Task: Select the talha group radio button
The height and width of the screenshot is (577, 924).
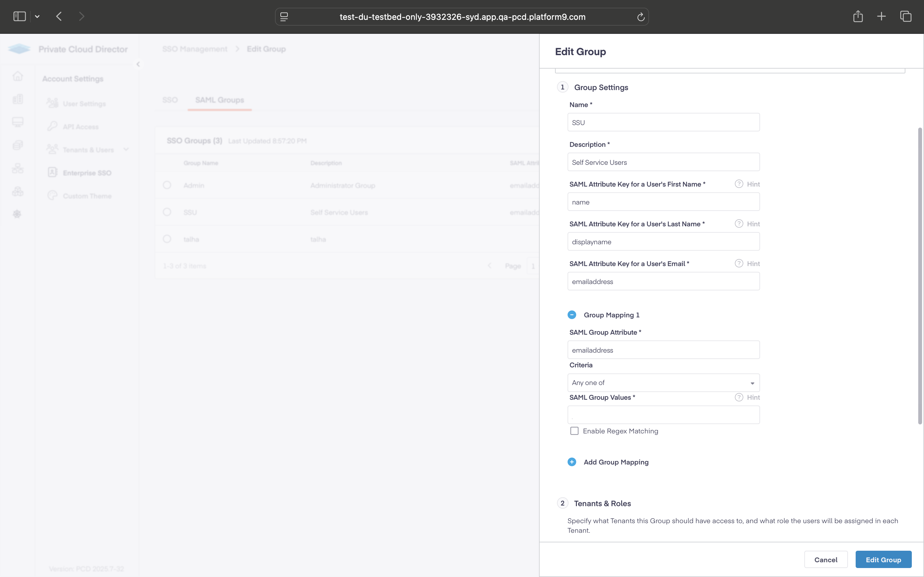Action: coord(167,239)
